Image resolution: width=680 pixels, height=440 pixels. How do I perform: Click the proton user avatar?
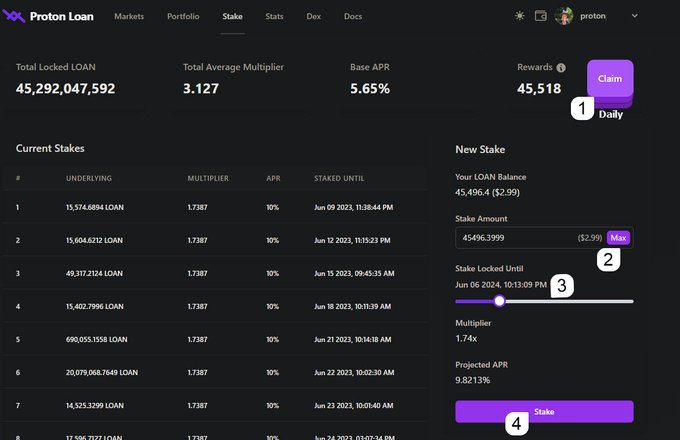click(564, 16)
